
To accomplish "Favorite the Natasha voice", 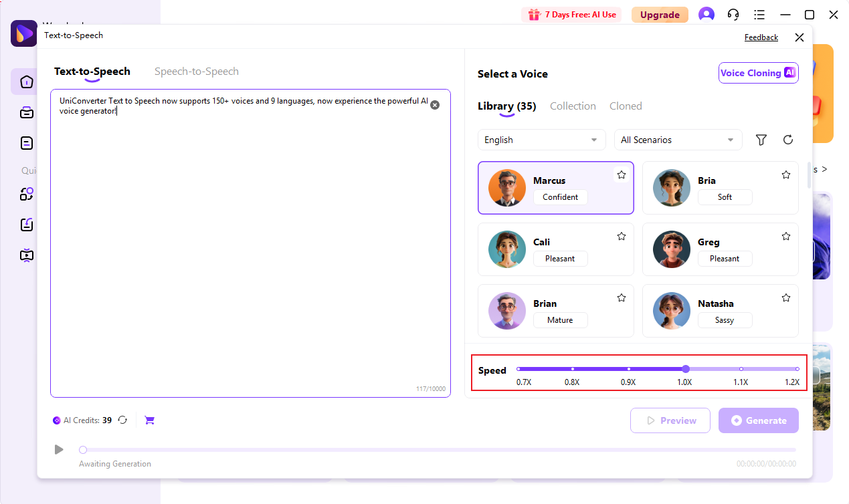I will [786, 298].
